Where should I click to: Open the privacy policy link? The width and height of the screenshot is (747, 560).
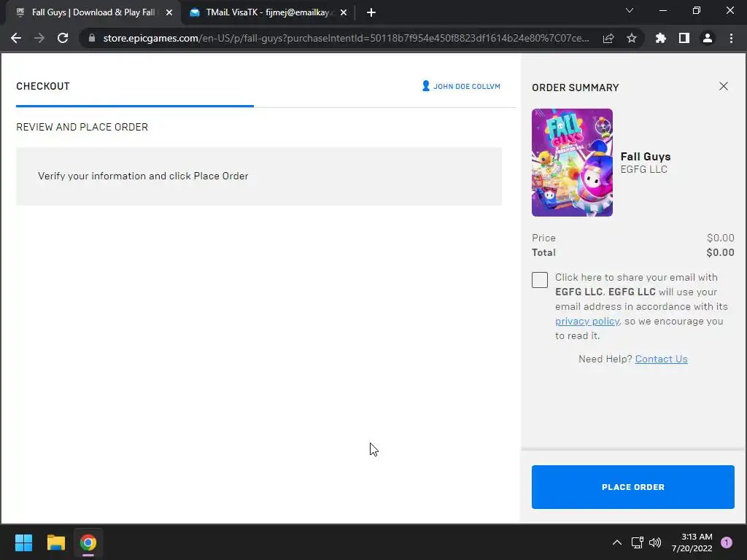[587, 322]
